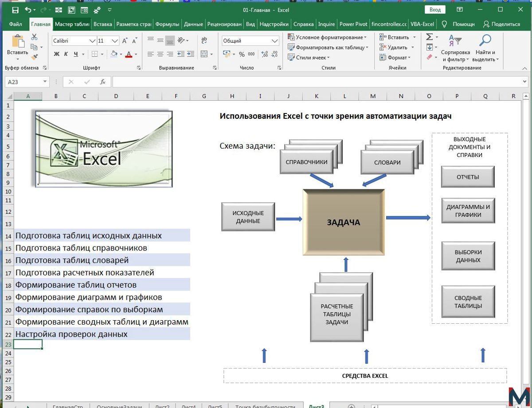This screenshot has width=532, height=408.
Task: Open ribbon display options button
Action: coord(461,10)
